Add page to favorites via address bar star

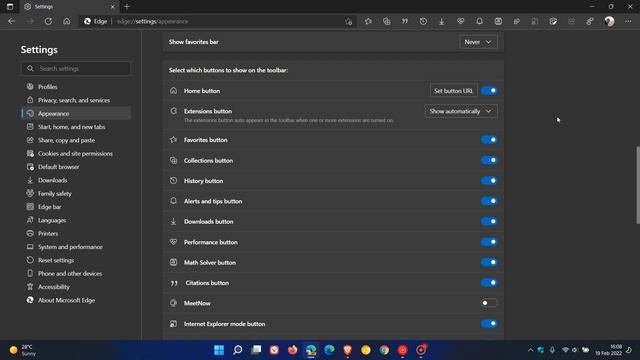pyautogui.click(x=348, y=21)
